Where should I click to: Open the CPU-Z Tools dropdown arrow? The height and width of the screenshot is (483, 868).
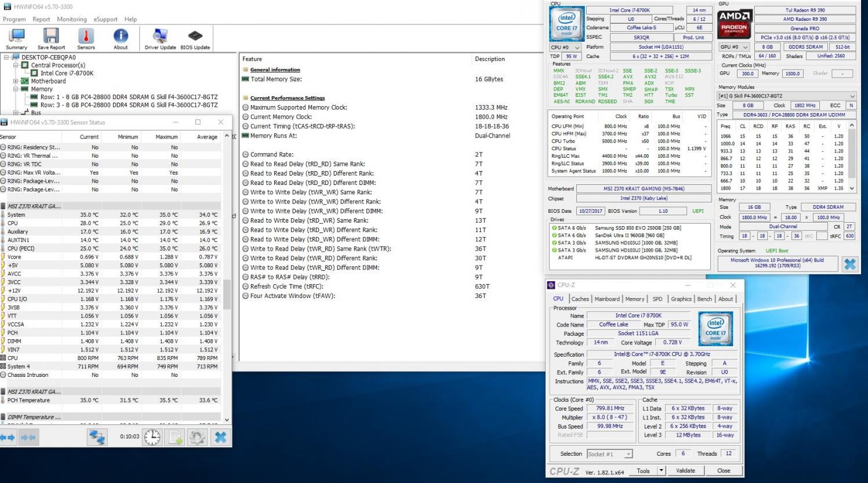[661, 471]
